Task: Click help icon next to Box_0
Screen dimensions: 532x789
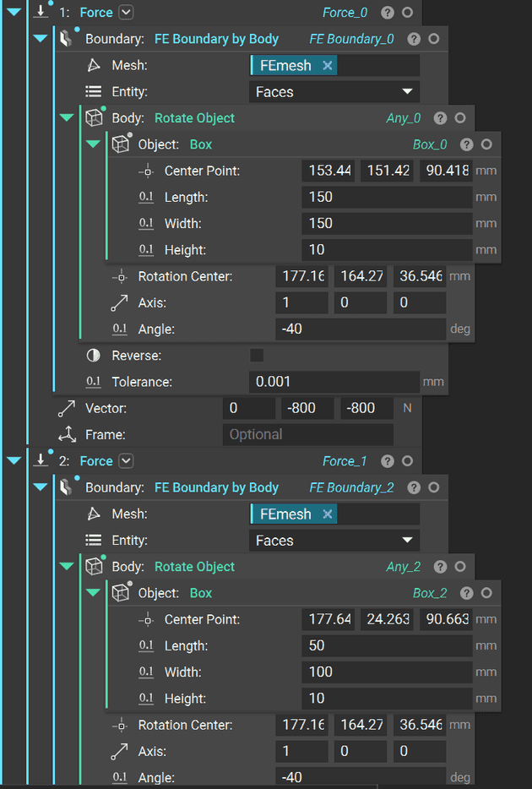Action: pos(466,144)
